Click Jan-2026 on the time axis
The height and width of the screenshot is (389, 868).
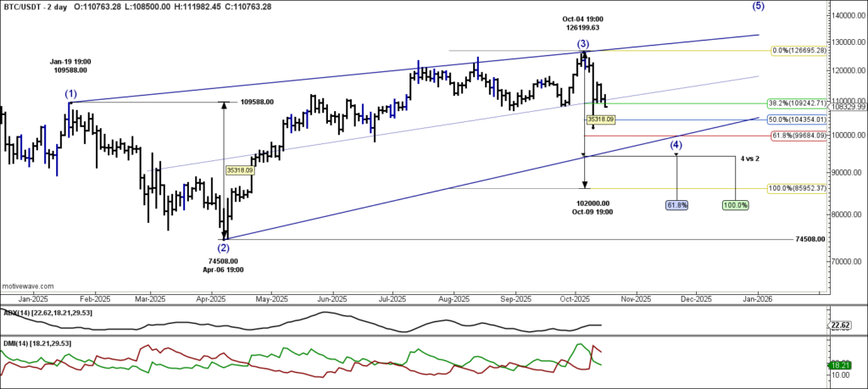tap(757, 299)
